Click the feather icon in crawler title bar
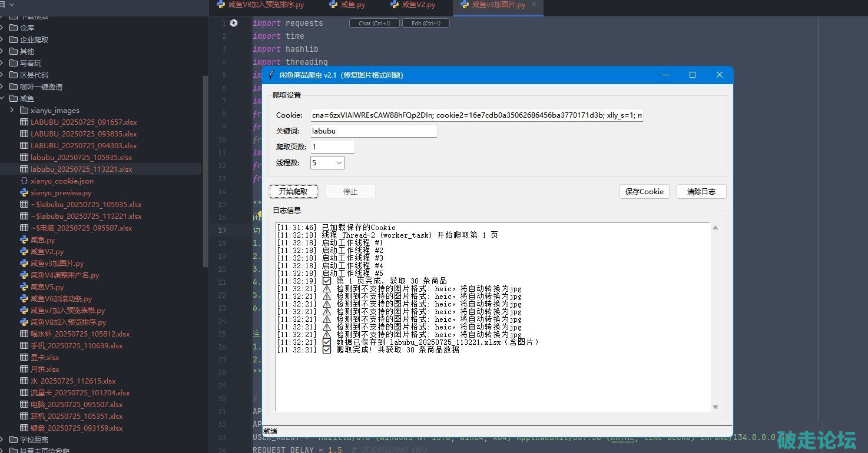This screenshot has width=868, height=453. 271,75
